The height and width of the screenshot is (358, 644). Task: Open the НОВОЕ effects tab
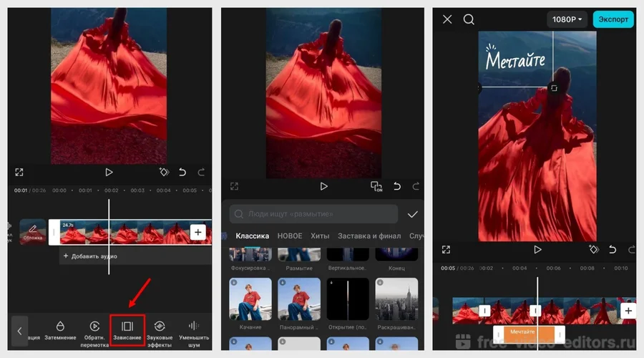click(x=290, y=236)
